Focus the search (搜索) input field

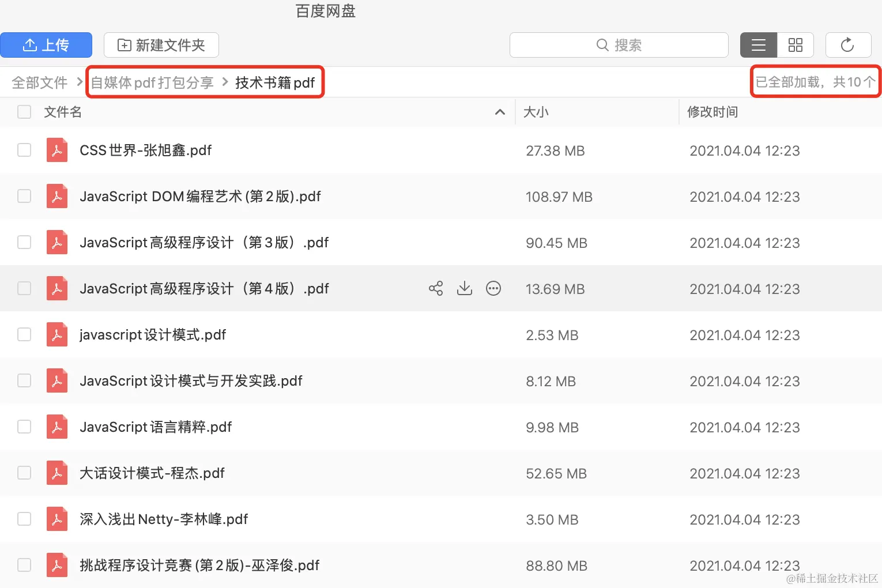619,45
